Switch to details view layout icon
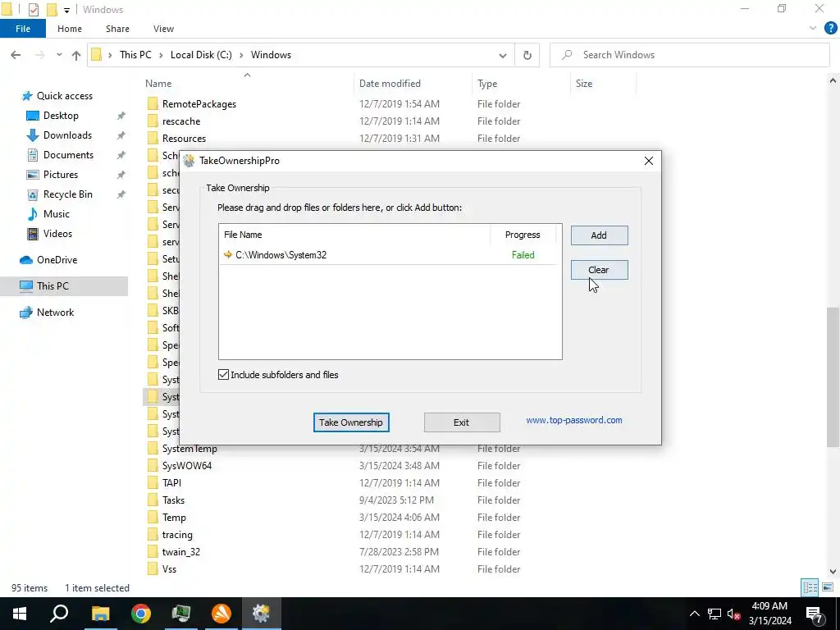Image resolution: width=840 pixels, height=630 pixels. pos(810,587)
